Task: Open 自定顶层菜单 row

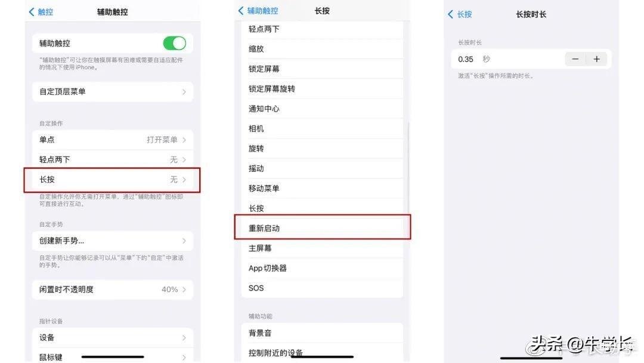Action: 113,92
